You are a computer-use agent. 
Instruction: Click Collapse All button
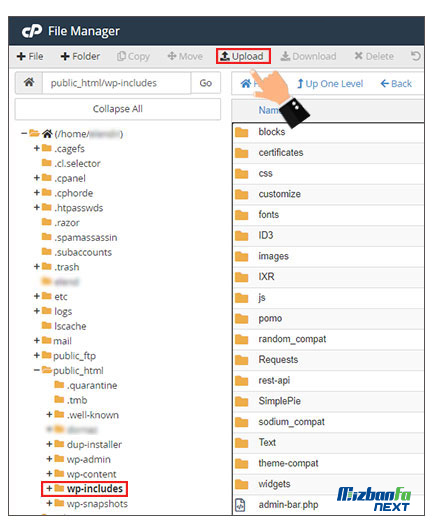coord(118,109)
